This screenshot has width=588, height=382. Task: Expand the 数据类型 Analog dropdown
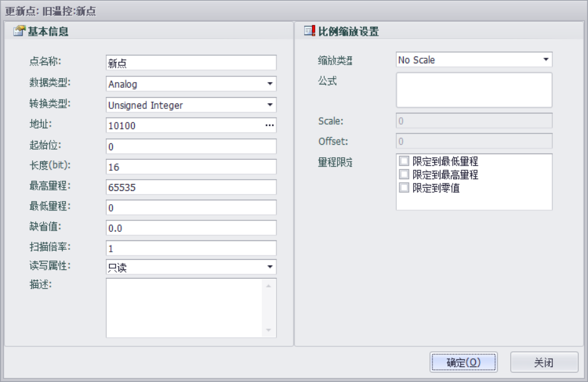coord(270,84)
